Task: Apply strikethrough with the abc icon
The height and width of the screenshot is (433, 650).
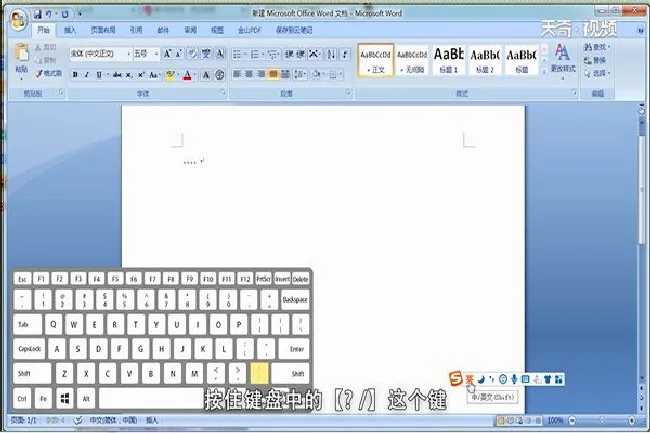Action: (117, 75)
